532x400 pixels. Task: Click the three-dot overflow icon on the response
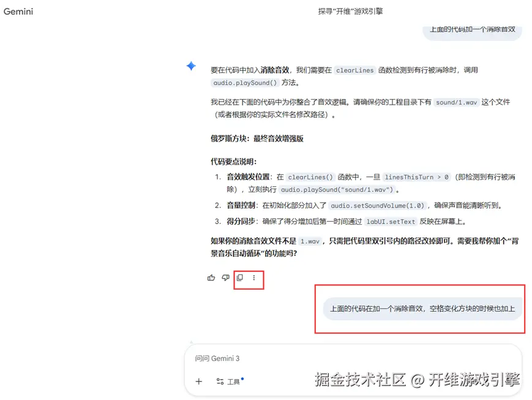coord(254,277)
